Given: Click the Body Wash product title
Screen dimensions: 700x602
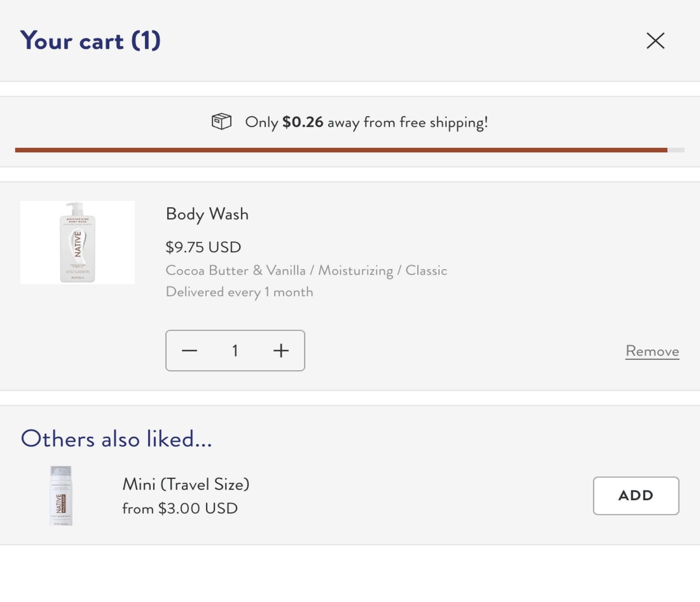Looking at the screenshot, I should pos(207,214).
